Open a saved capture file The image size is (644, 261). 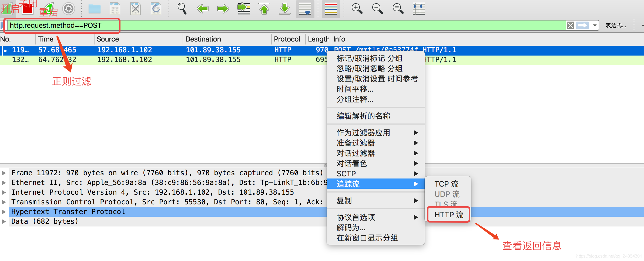(x=95, y=9)
